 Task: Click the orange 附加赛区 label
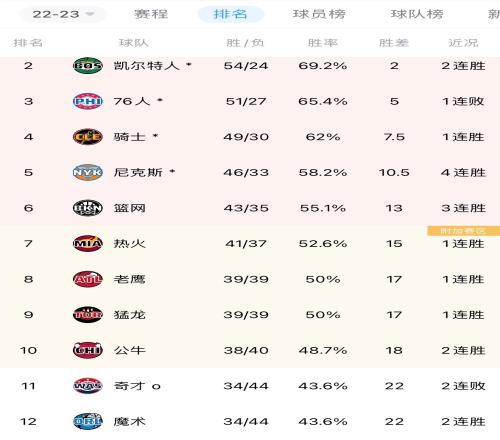[463, 231]
